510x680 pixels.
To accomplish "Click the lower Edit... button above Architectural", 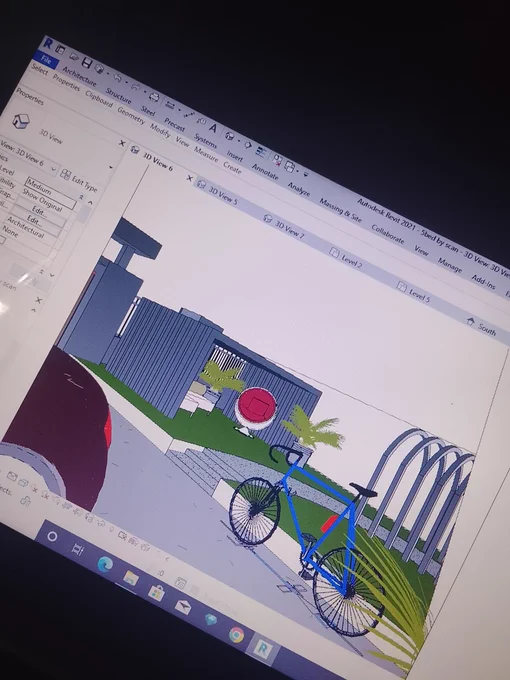I will tap(35, 220).
